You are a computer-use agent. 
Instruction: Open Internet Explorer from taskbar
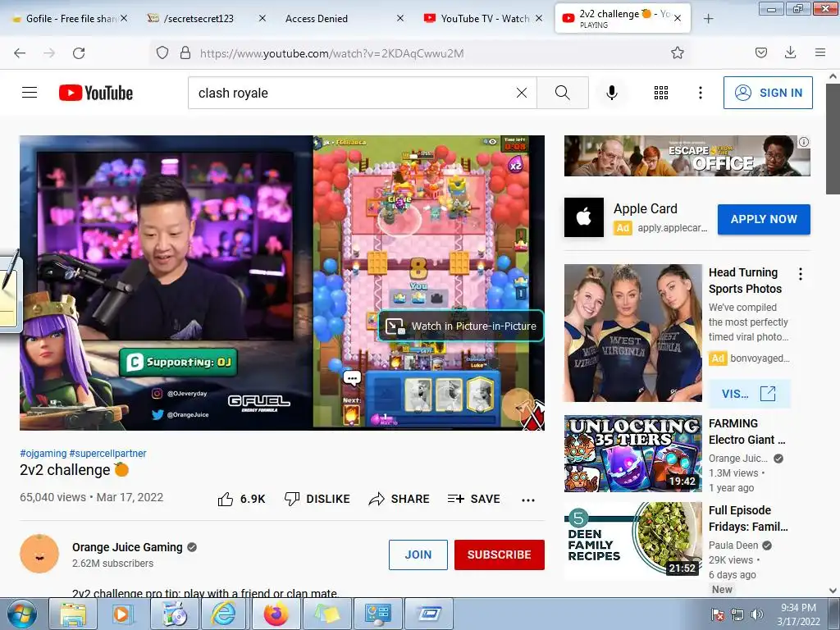click(x=223, y=614)
